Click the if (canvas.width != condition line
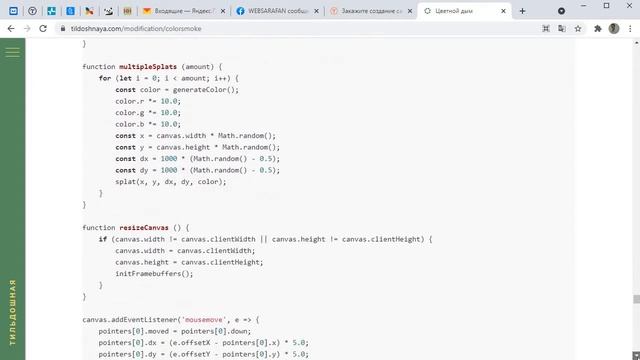The image size is (640, 360). [265, 239]
